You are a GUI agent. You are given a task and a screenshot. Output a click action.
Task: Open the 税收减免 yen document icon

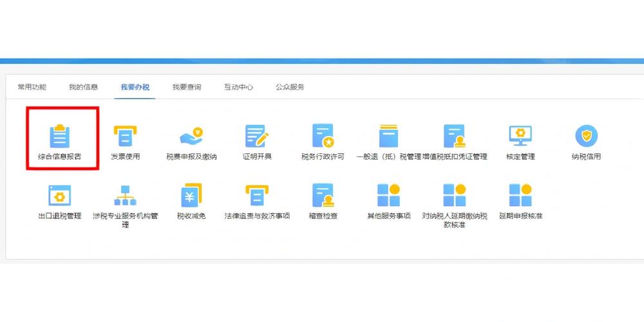click(x=191, y=195)
